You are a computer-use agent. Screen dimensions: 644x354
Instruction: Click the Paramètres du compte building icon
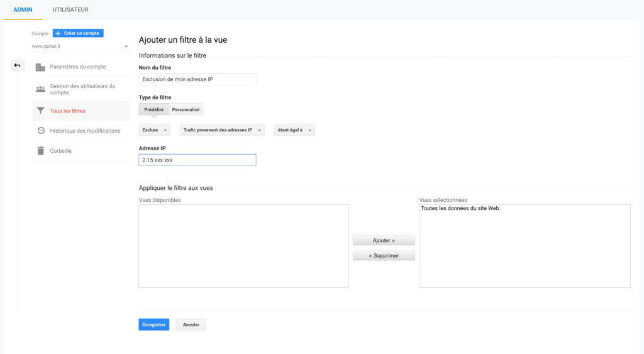pyautogui.click(x=40, y=67)
